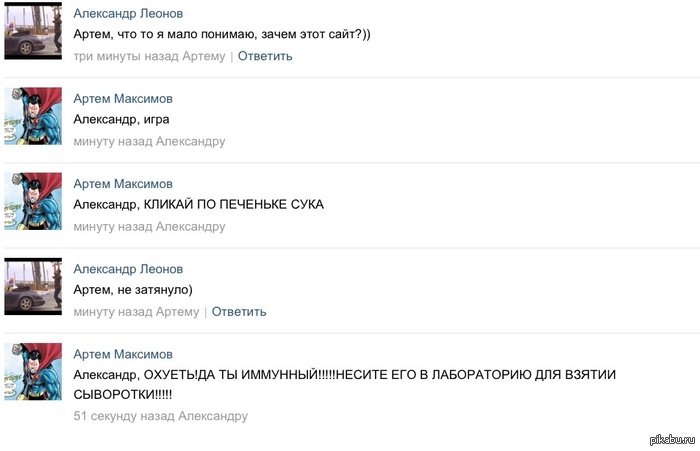Click "Александру" under "КЛИКАЙ ПО ПЕЧЕНЬКЕ" comment
This screenshot has width=700, height=451.
191,227
